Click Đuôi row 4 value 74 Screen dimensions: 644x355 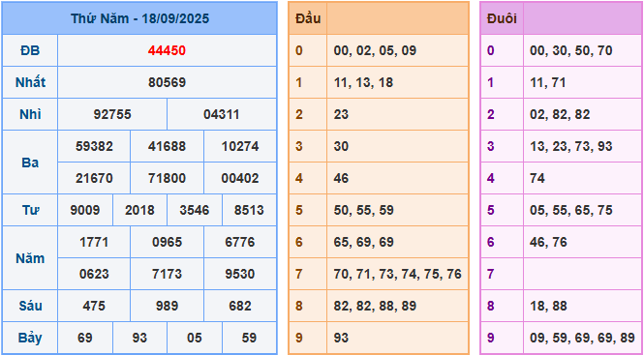537,179
